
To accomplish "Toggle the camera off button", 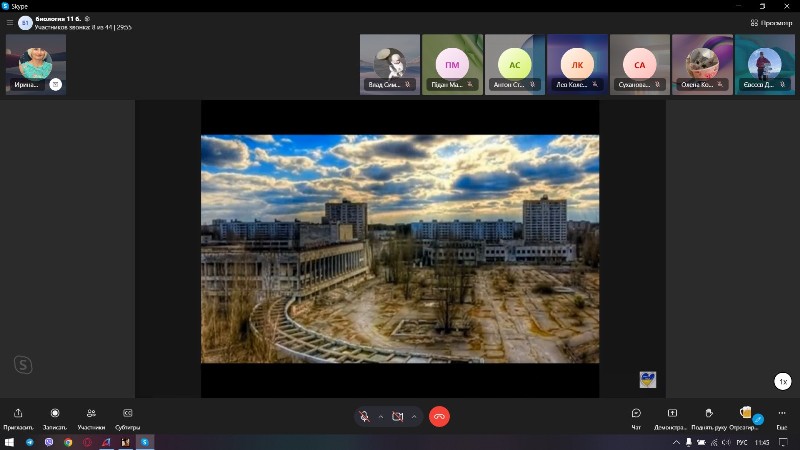I will tap(398, 416).
